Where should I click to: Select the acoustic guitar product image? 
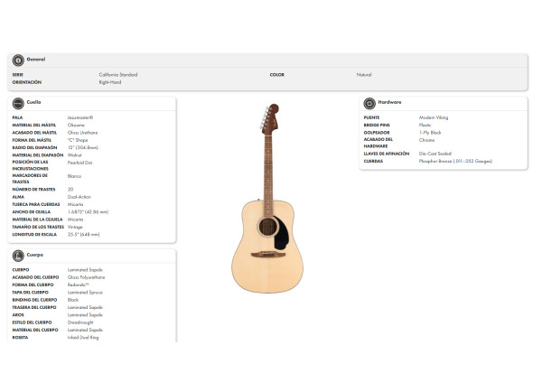(268, 198)
